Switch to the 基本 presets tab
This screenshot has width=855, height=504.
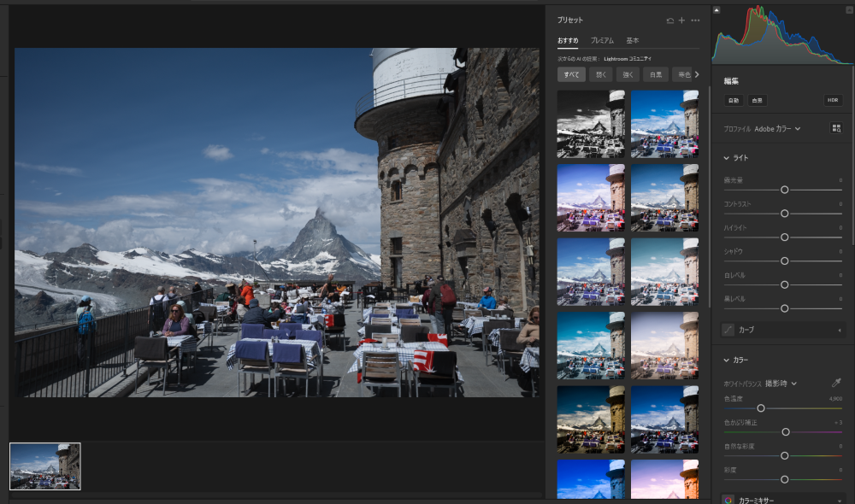[633, 40]
